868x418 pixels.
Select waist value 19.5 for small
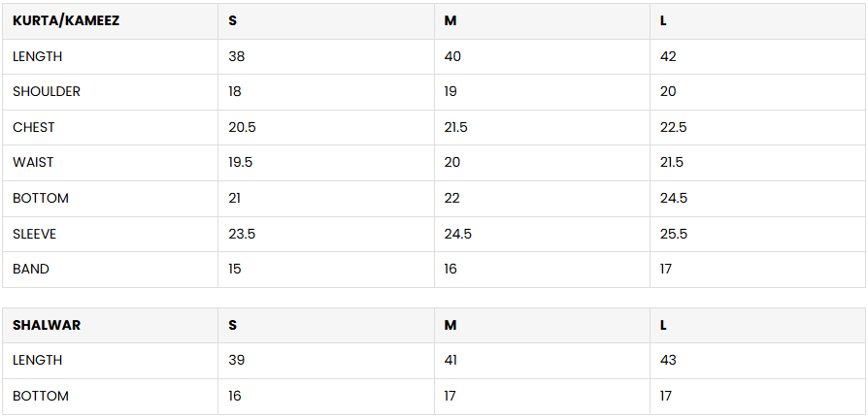pos(241,162)
